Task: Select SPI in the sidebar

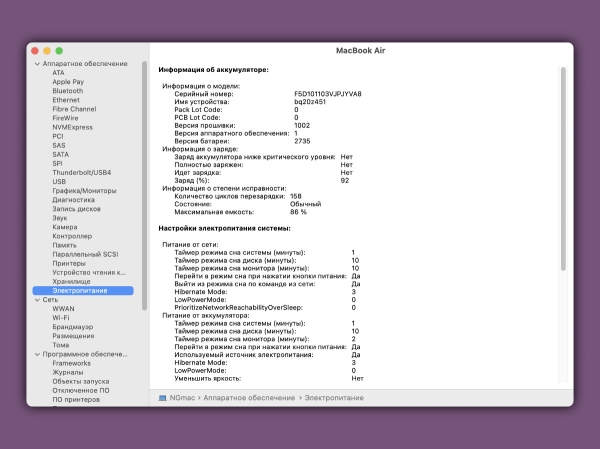Action: 57,163
